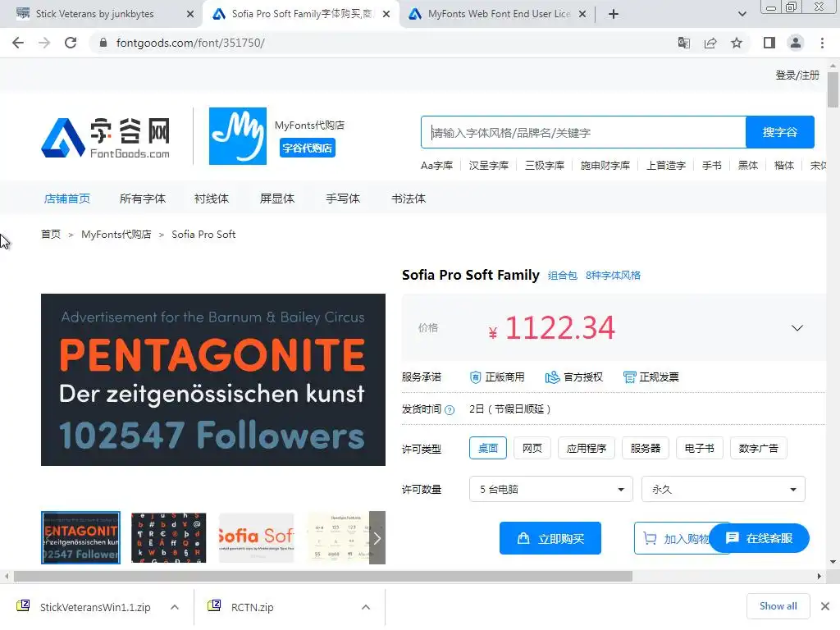
Task: Click 首页 breadcrumb link
Action: (x=51, y=235)
